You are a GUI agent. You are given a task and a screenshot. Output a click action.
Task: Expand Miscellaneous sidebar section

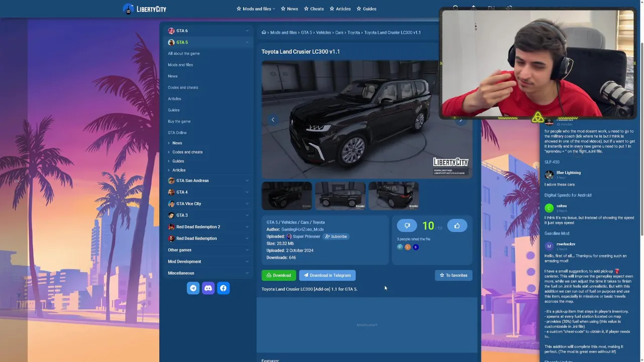(x=247, y=273)
